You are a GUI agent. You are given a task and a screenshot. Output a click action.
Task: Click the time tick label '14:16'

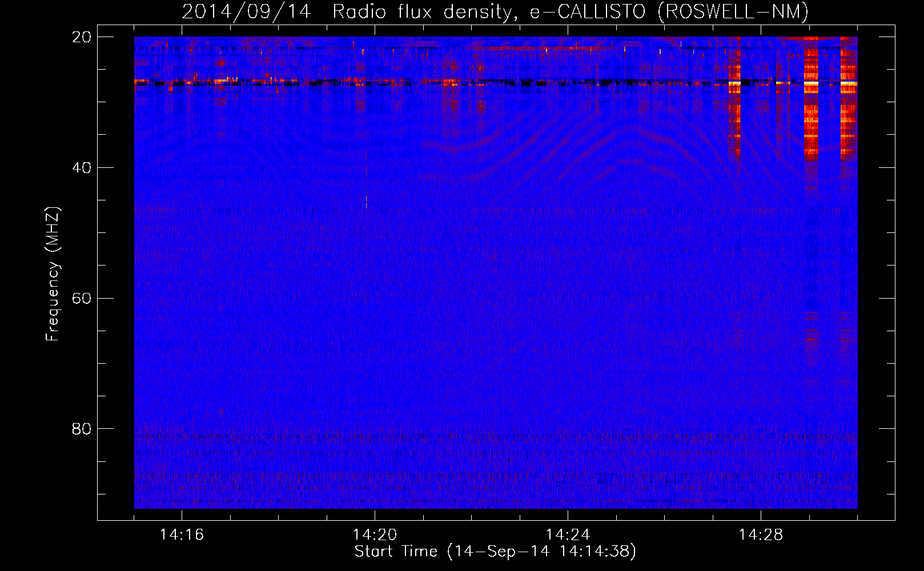point(182,534)
